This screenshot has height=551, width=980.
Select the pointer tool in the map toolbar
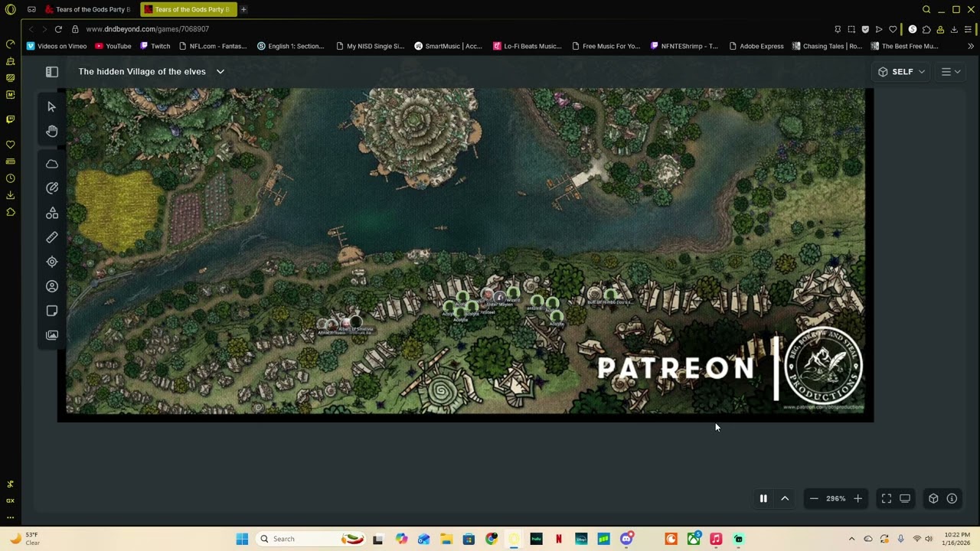click(x=52, y=107)
